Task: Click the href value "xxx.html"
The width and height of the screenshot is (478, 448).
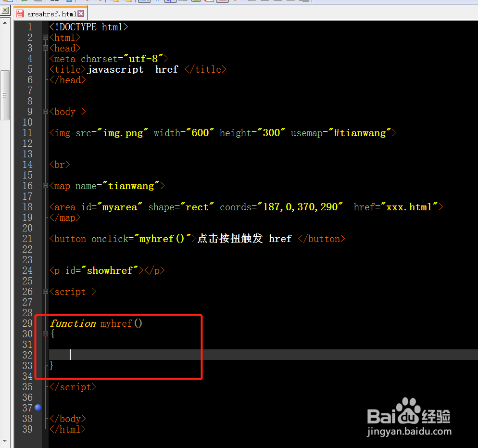Action: pyautogui.click(x=409, y=207)
